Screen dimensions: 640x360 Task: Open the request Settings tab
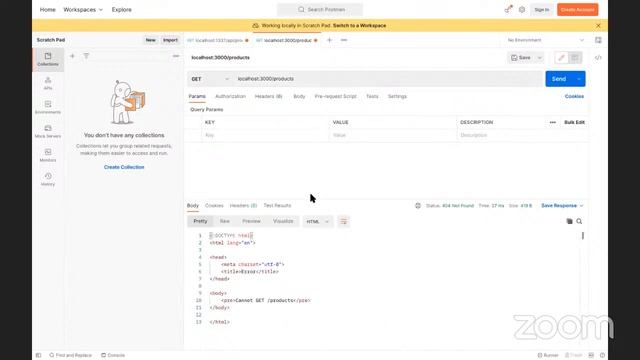click(x=397, y=96)
